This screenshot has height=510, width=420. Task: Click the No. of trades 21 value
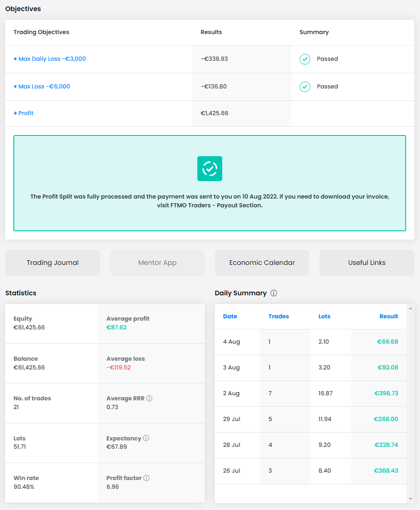pyautogui.click(x=16, y=407)
